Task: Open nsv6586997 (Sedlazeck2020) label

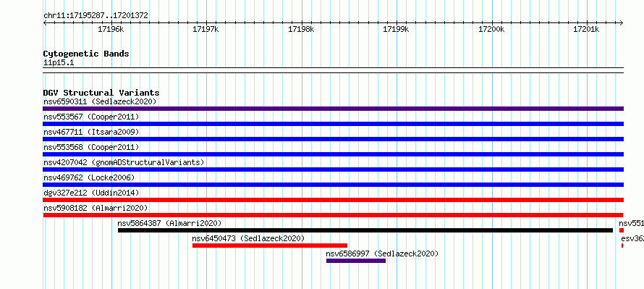Action: click(382, 254)
